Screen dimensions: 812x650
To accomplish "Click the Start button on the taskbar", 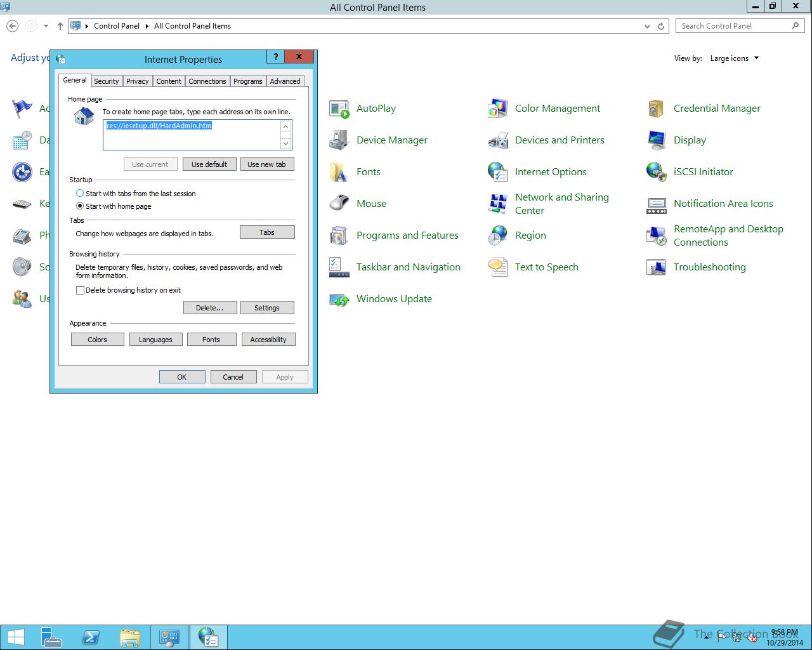I will [x=15, y=637].
